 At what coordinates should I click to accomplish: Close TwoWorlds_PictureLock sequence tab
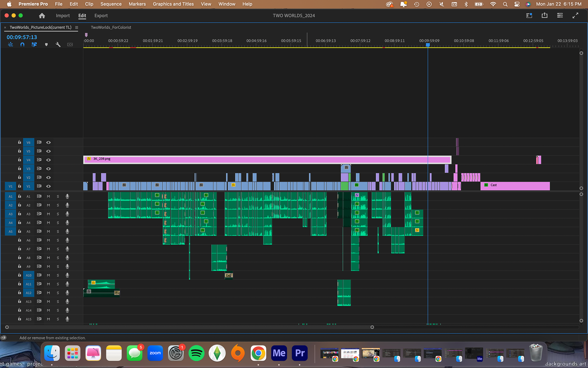click(5, 28)
